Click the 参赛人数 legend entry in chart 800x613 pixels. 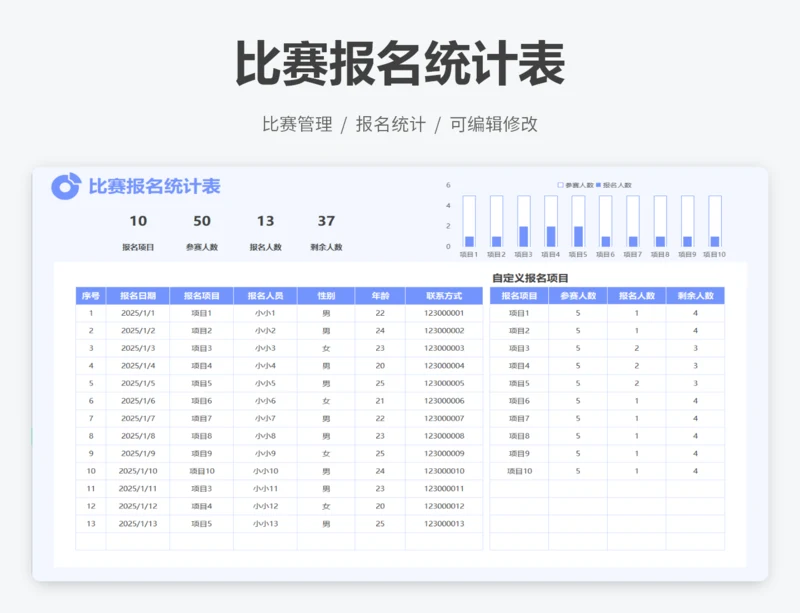(576, 185)
